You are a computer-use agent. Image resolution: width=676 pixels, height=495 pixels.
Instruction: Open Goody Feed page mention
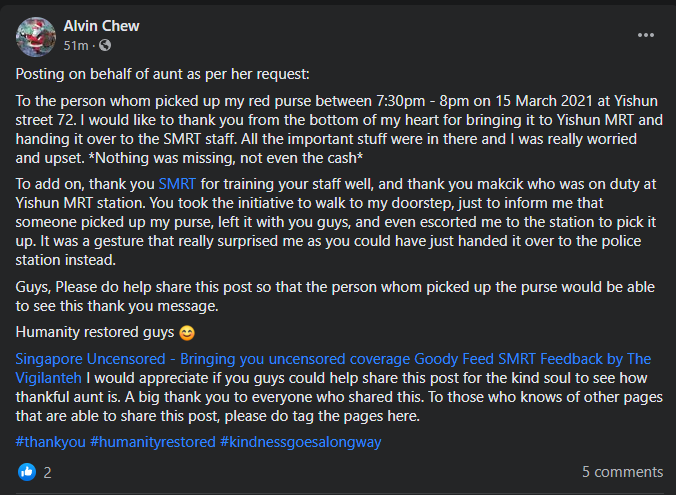click(x=454, y=359)
